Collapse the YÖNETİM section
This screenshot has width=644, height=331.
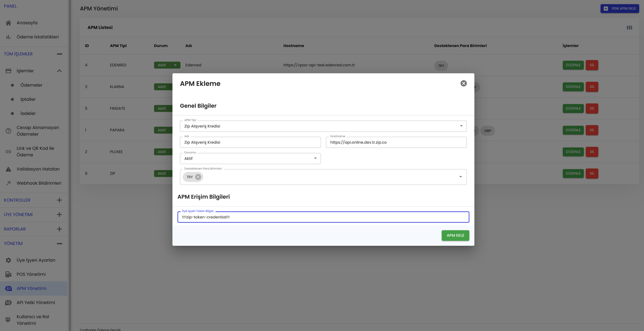(59, 244)
